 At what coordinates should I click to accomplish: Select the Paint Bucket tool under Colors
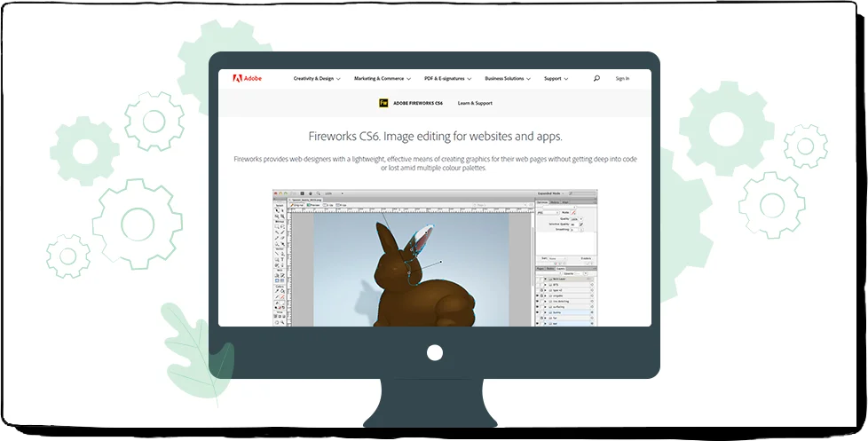[282, 291]
